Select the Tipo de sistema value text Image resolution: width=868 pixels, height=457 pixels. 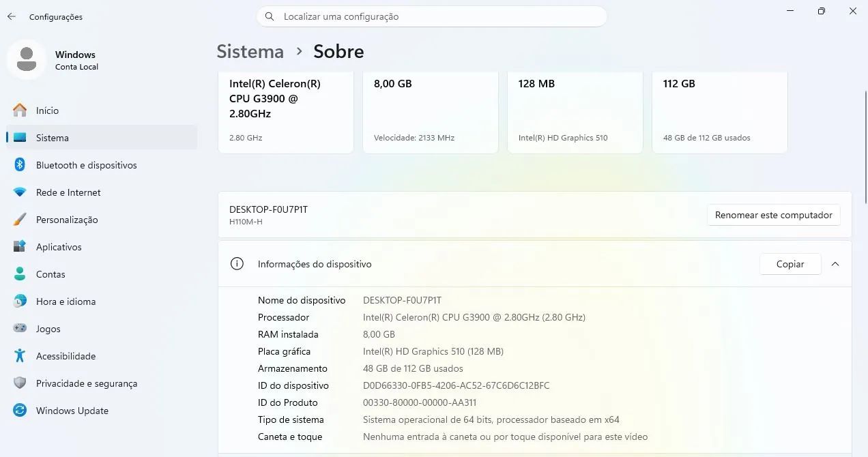click(x=491, y=419)
